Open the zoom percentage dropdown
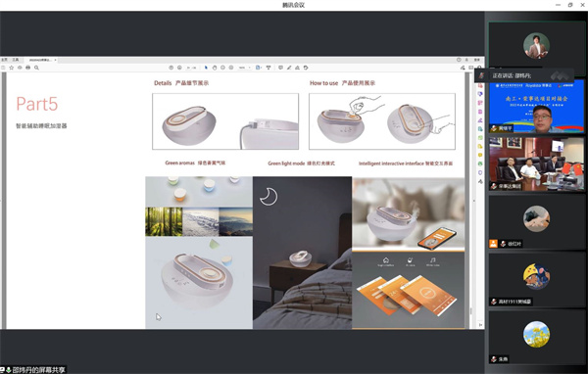This screenshot has height=374, width=588. coord(244,68)
